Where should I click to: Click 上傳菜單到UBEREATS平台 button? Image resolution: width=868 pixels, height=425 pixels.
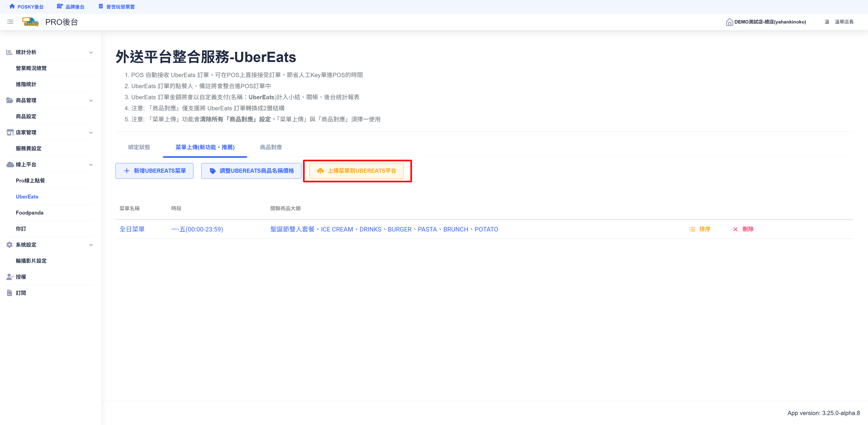tap(357, 171)
